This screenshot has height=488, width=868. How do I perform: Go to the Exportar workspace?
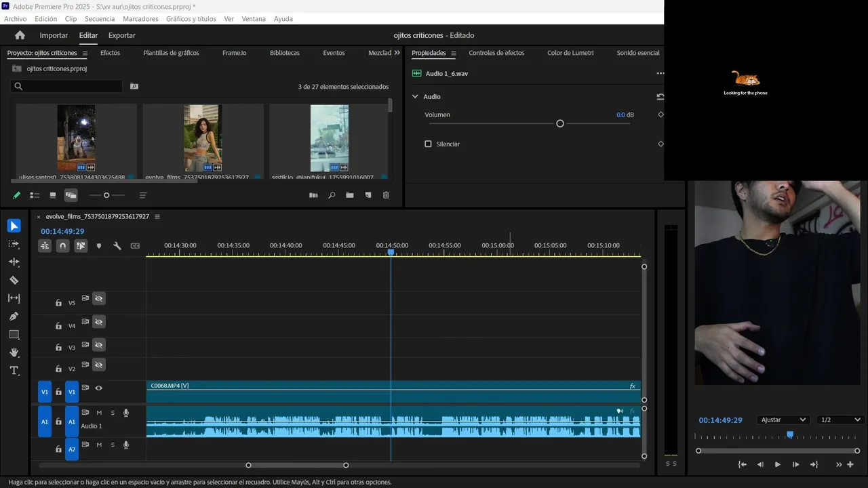pyautogui.click(x=122, y=35)
